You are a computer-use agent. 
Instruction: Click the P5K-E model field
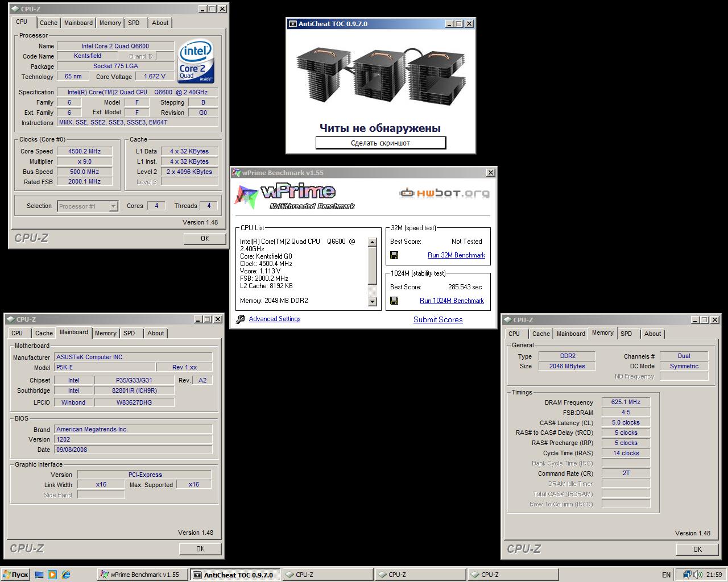[104, 367]
